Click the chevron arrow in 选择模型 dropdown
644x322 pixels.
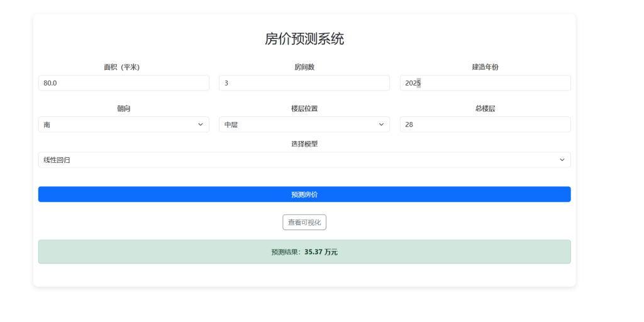click(x=562, y=160)
